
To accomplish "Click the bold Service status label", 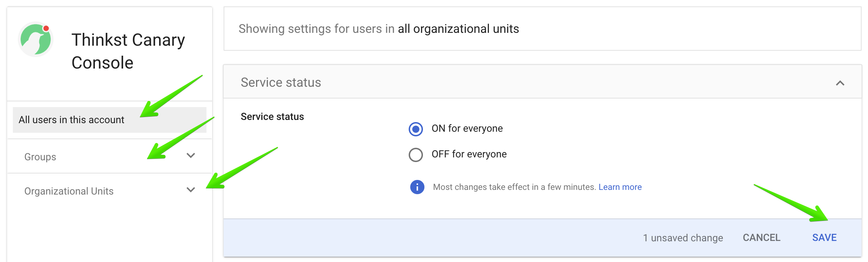I will click(x=272, y=117).
